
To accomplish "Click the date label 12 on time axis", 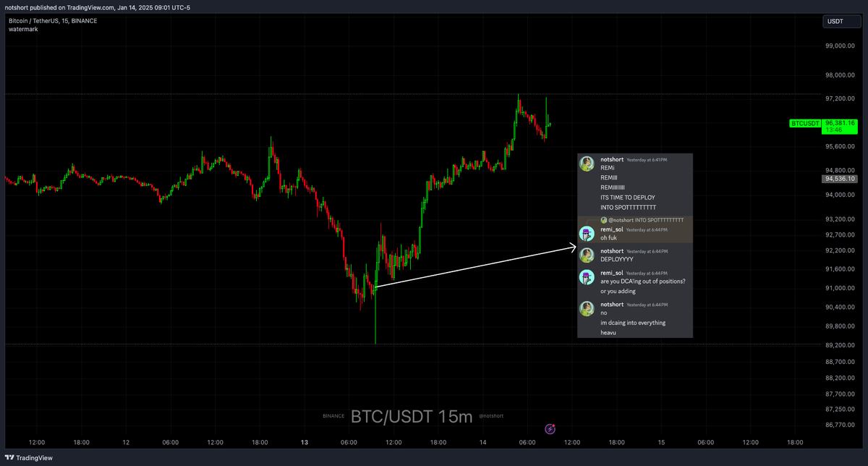I will coord(126,442).
